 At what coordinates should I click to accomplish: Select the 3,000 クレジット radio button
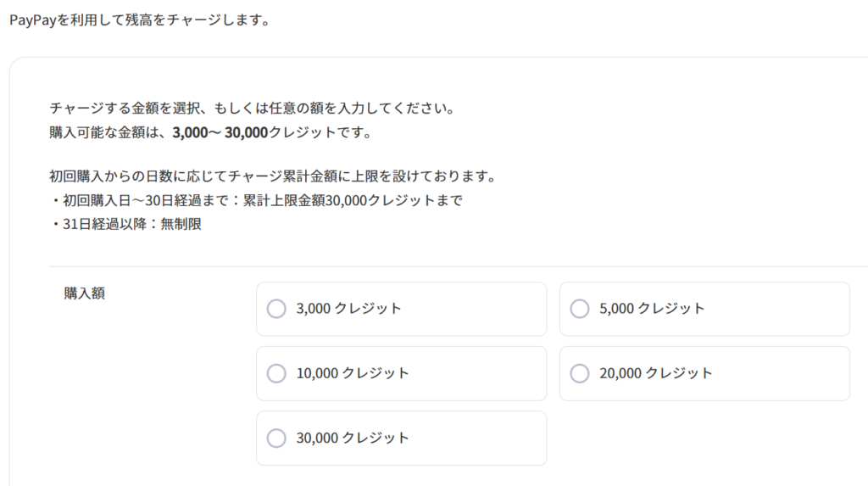(x=276, y=309)
